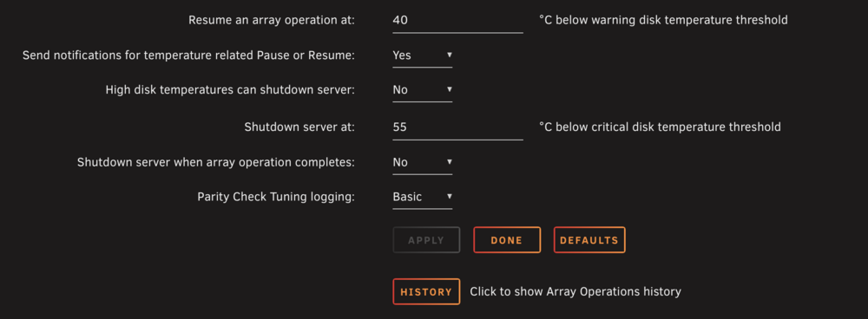Reset settings with Defaults button
This screenshot has height=319, width=868.
click(589, 240)
